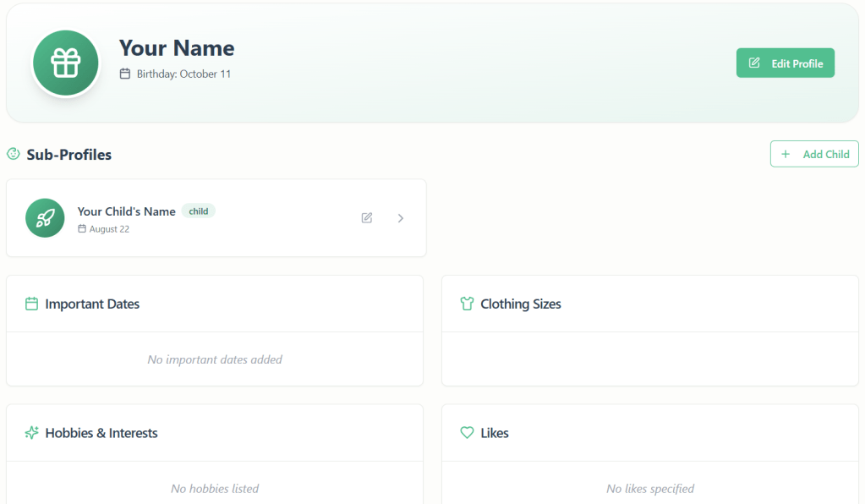The image size is (865, 504).
Task: Click the shirt icon beside Clothing Sizes
Action: [x=467, y=304]
